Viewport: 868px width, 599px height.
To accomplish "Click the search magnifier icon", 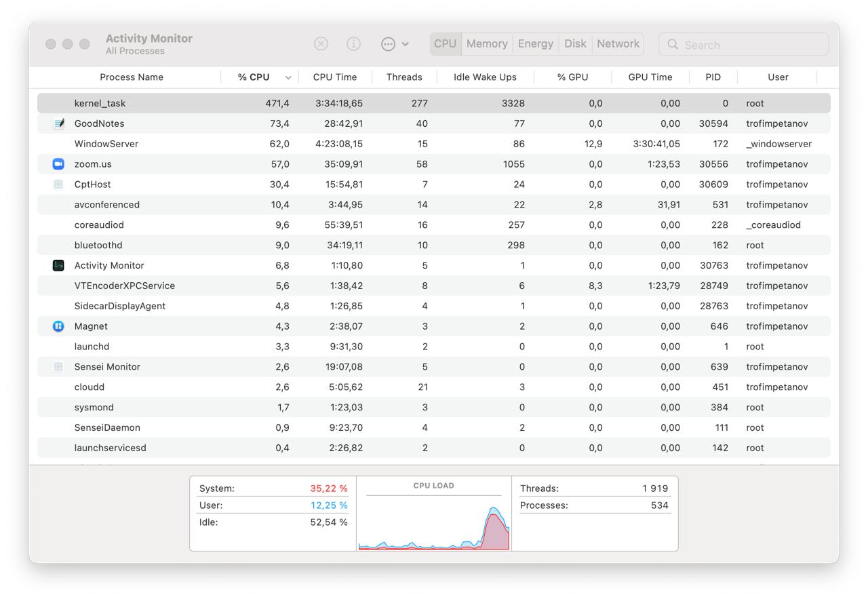I will [673, 45].
